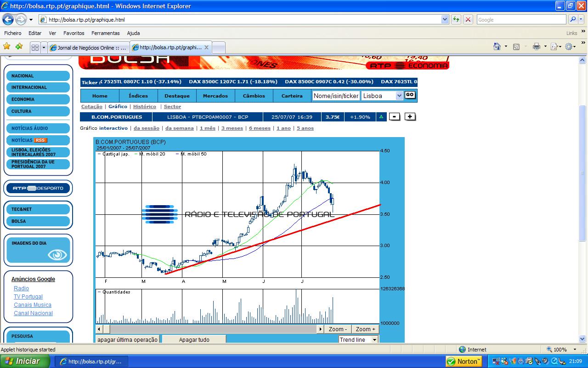Click the RTP Desporto logo button
The width and height of the screenshot is (588, 368).
click(x=38, y=188)
